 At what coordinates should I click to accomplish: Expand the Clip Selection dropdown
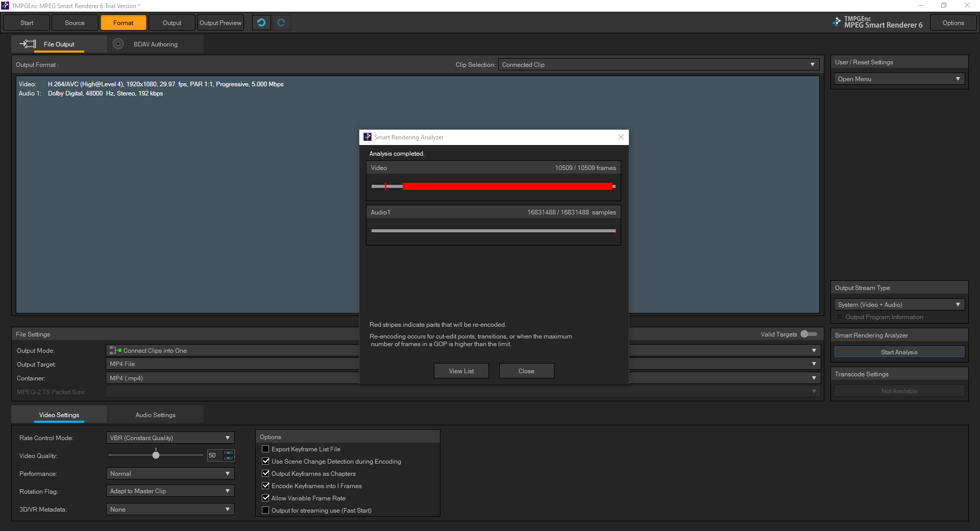658,64
